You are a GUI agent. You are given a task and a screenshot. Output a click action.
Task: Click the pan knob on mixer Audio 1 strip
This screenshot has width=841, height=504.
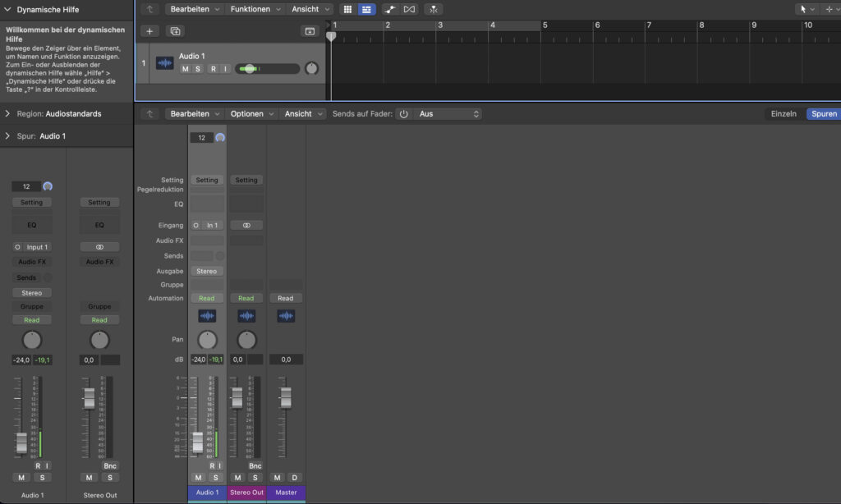tap(207, 339)
